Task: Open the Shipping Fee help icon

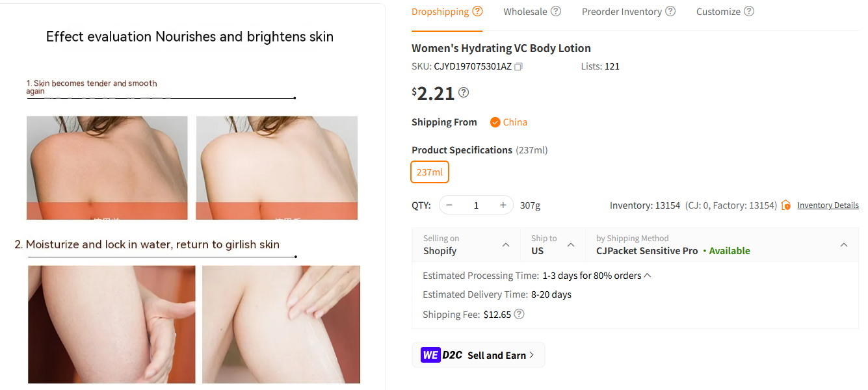Action: [518, 314]
